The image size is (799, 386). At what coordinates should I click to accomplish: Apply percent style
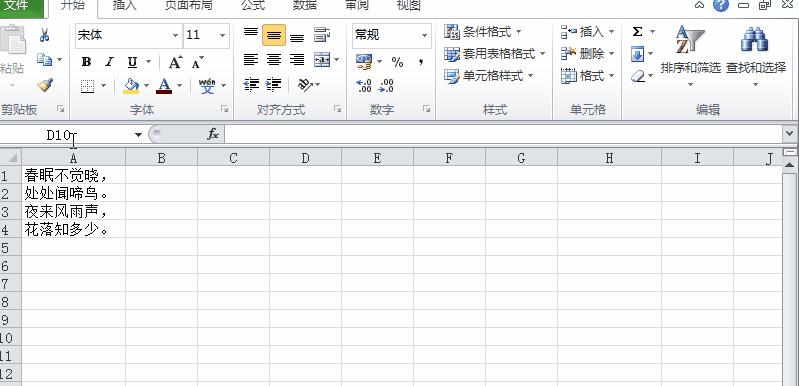pyautogui.click(x=397, y=62)
